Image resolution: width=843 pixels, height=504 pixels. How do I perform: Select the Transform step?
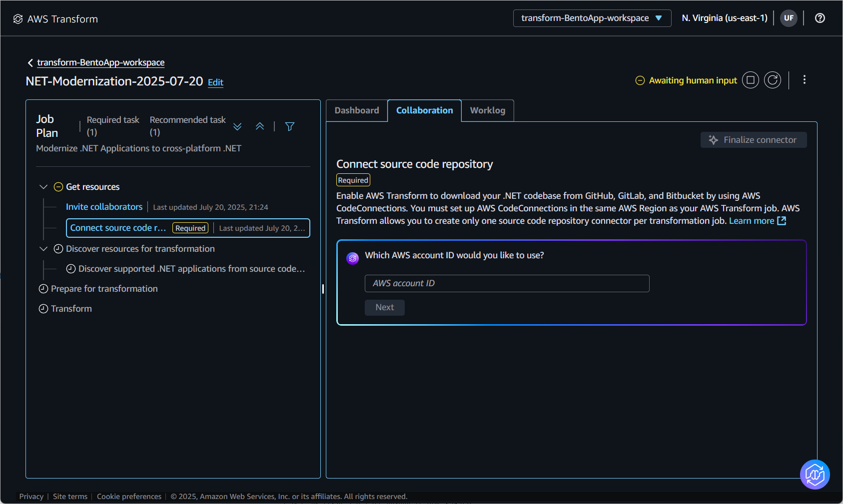71,309
